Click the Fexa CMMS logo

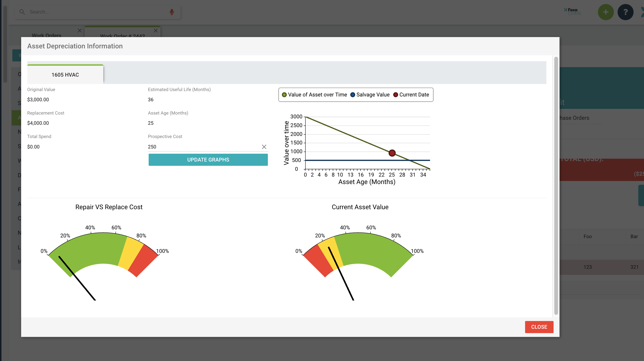pos(573,11)
